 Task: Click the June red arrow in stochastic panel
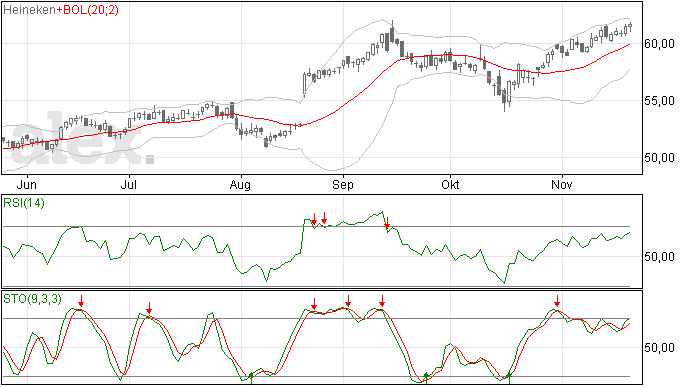coord(81,301)
